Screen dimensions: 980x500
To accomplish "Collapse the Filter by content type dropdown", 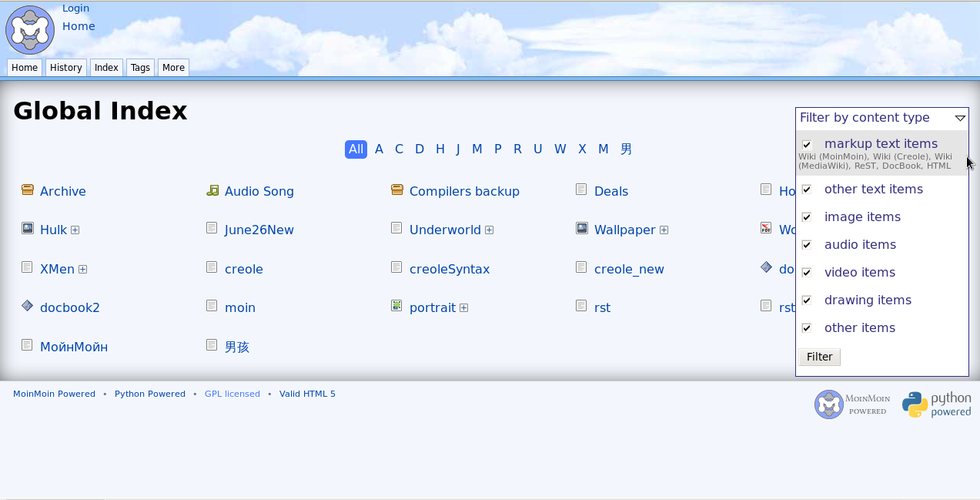I will [x=959, y=118].
